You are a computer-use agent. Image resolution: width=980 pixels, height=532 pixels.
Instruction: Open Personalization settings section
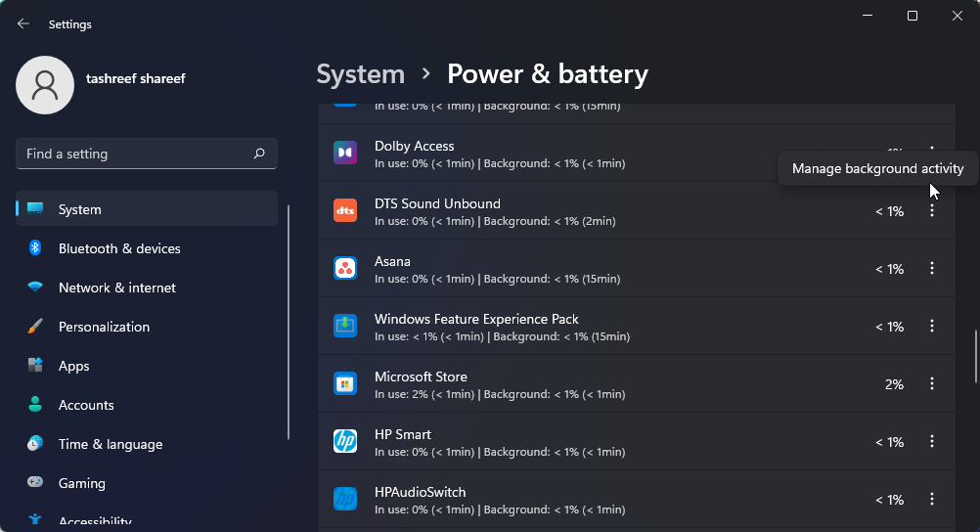click(x=104, y=327)
